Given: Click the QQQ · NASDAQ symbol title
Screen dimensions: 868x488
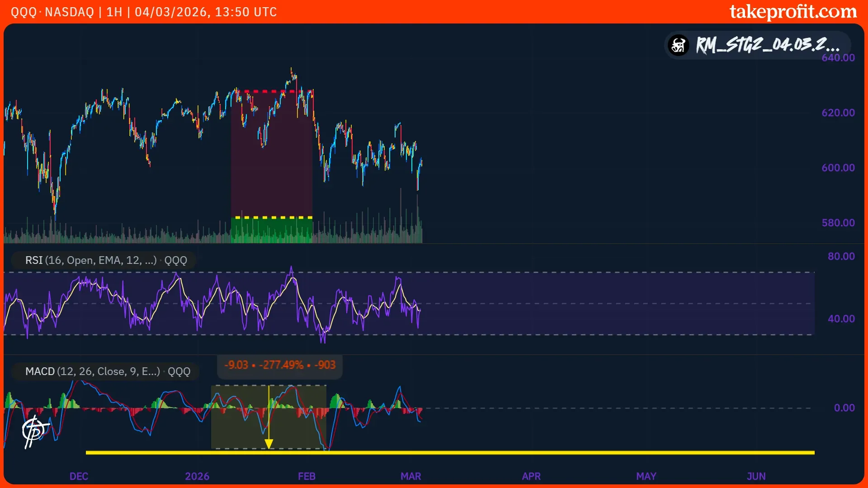Looking at the screenshot, I should (x=52, y=12).
